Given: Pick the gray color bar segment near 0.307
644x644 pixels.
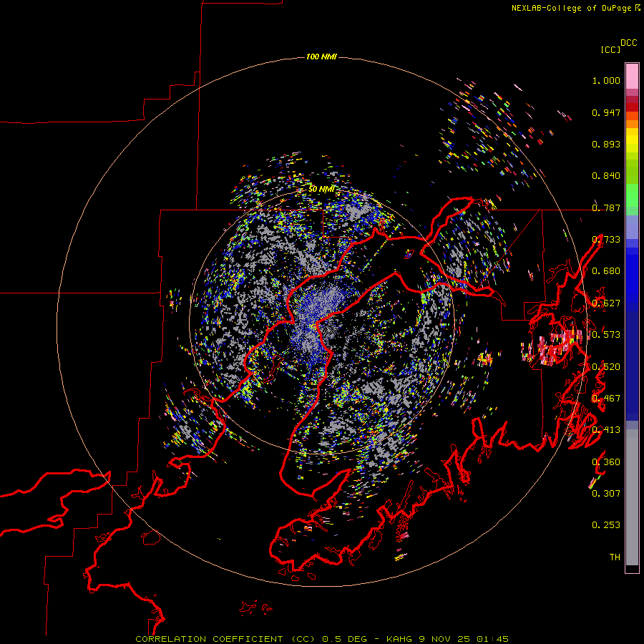Looking at the screenshot, I should coord(632,497).
